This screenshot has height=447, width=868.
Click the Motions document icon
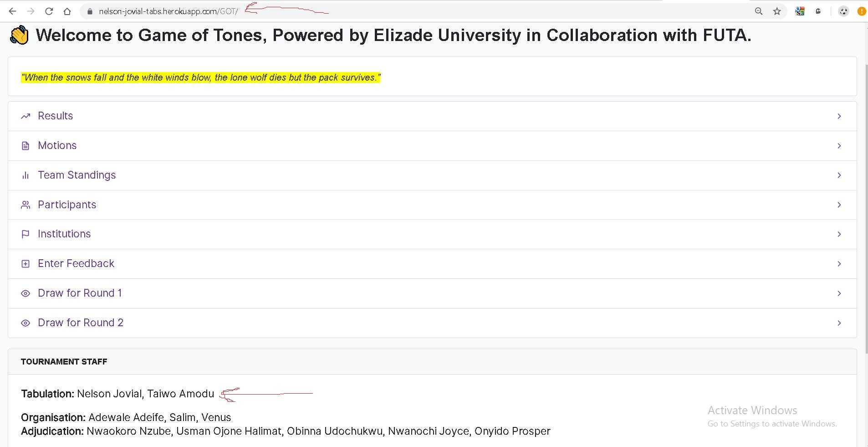[26, 146]
